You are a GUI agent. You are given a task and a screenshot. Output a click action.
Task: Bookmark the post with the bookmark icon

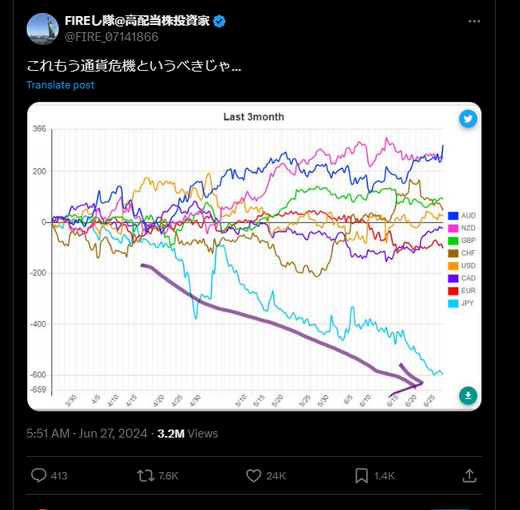click(361, 476)
